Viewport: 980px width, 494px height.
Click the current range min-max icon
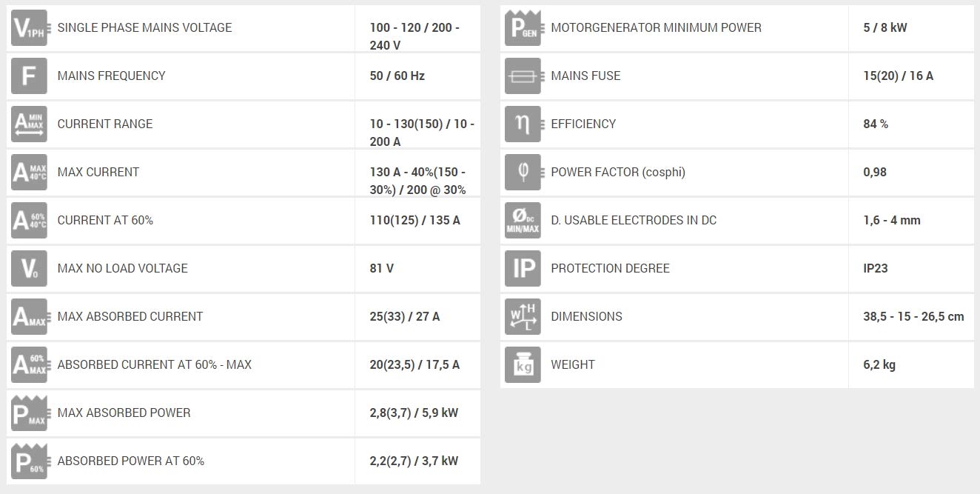(30, 124)
